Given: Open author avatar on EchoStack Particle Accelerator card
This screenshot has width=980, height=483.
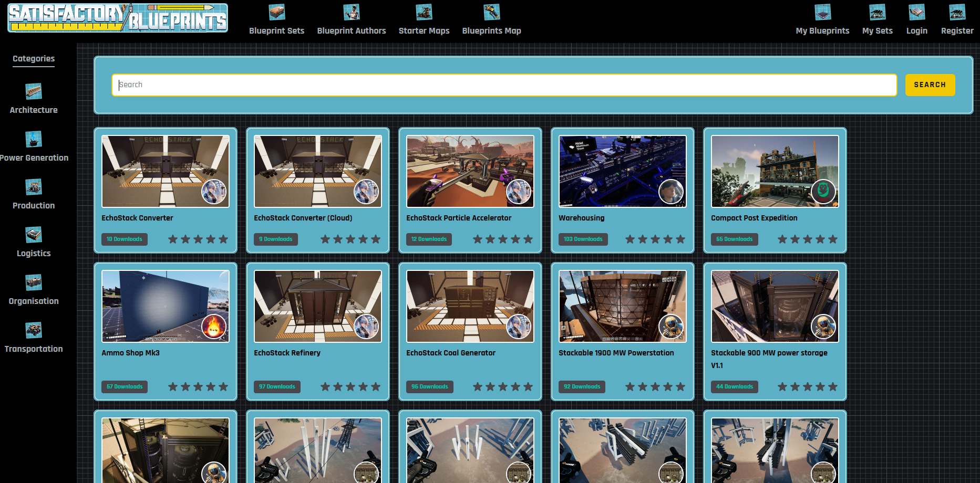Looking at the screenshot, I should (x=519, y=192).
